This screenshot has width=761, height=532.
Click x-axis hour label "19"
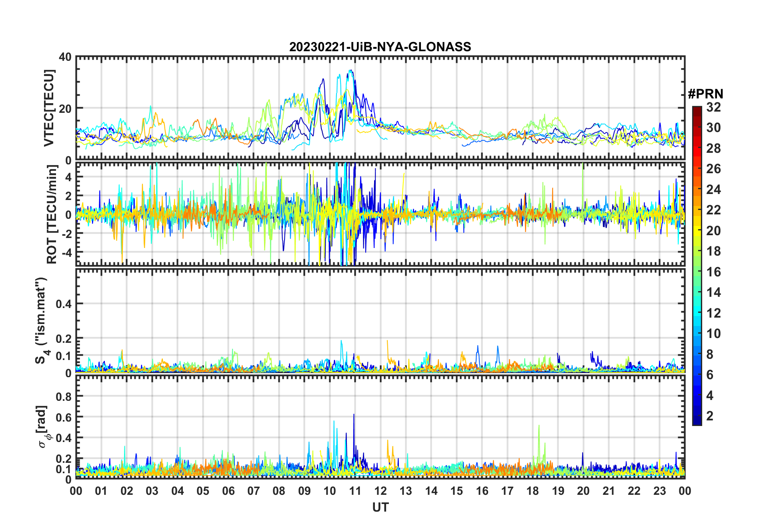point(558,491)
